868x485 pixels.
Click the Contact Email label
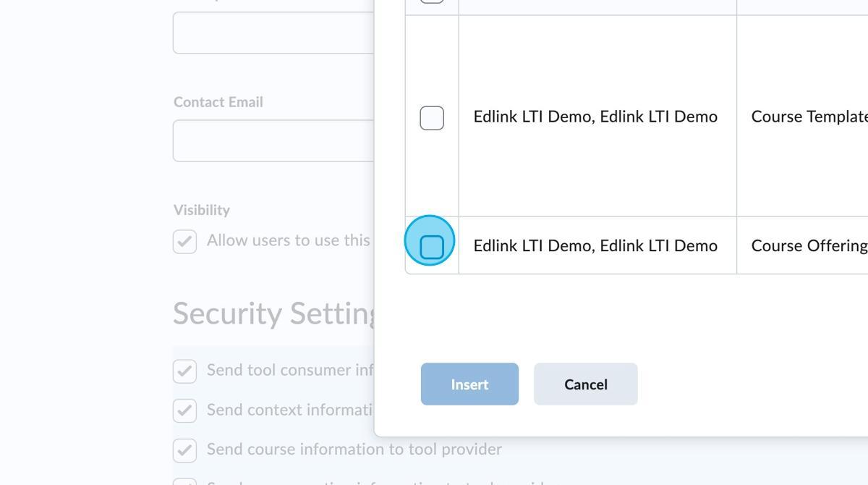point(218,101)
